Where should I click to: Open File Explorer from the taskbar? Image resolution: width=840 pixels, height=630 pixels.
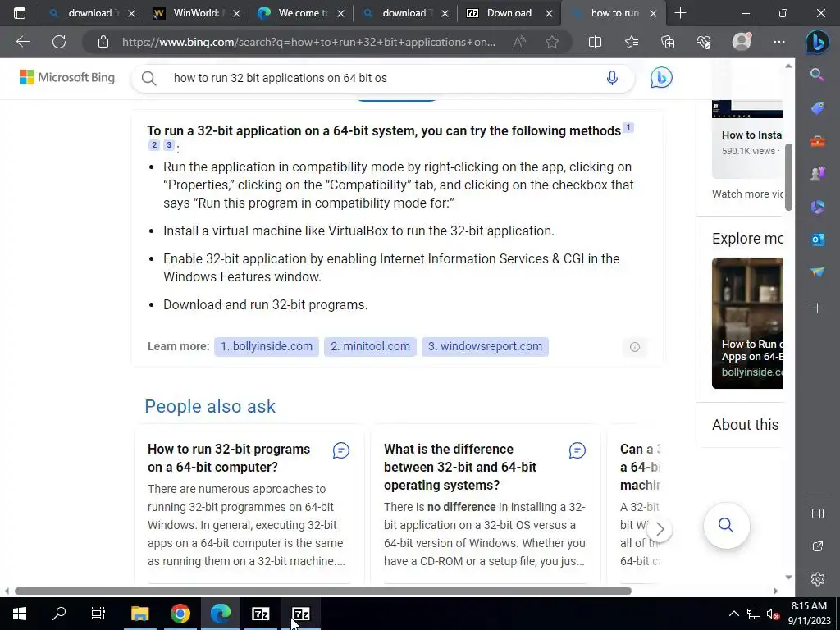(x=139, y=614)
